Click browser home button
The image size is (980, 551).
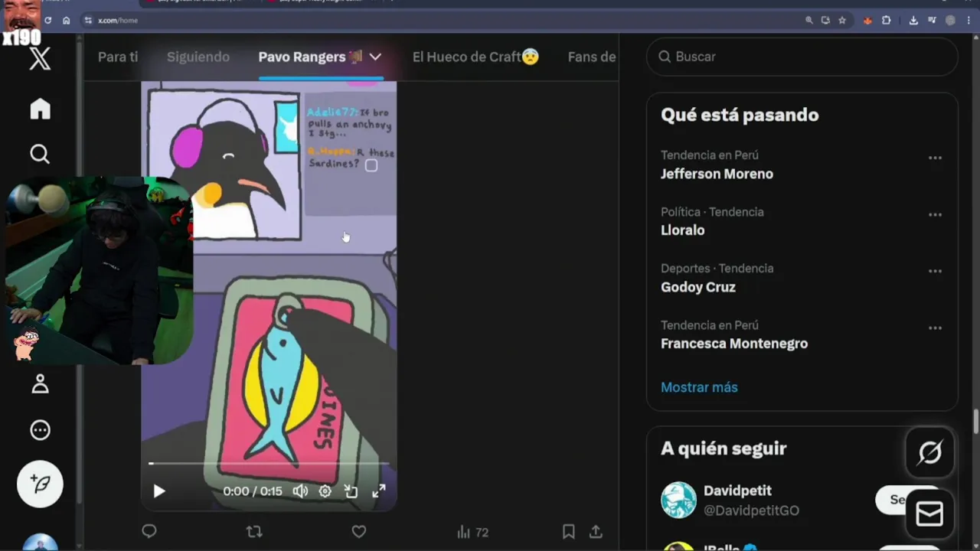coord(67,20)
